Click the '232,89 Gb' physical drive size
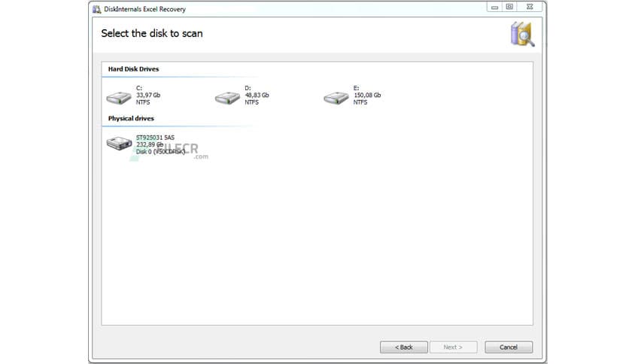Image resolution: width=629 pixels, height=364 pixels. click(x=150, y=144)
